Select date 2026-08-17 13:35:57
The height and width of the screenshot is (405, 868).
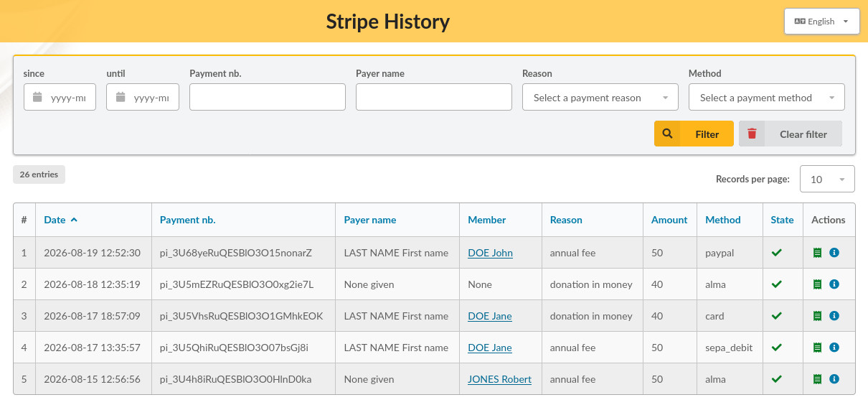click(93, 348)
